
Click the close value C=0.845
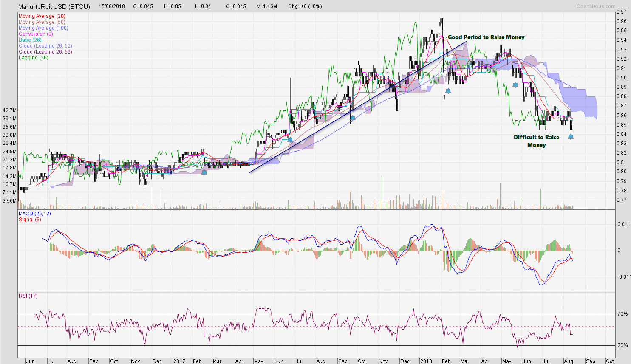[236, 6]
